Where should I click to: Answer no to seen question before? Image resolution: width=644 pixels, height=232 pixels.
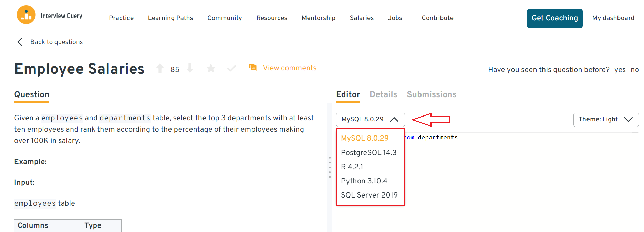(635, 70)
